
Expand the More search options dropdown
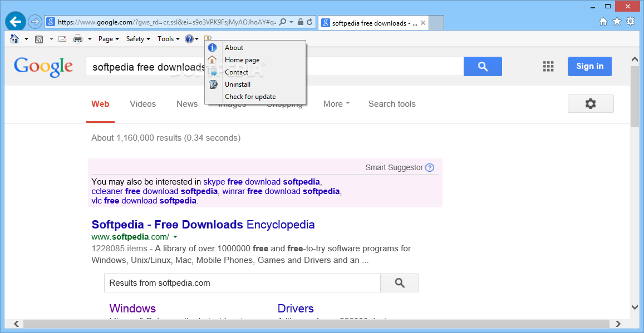coord(336,104)
